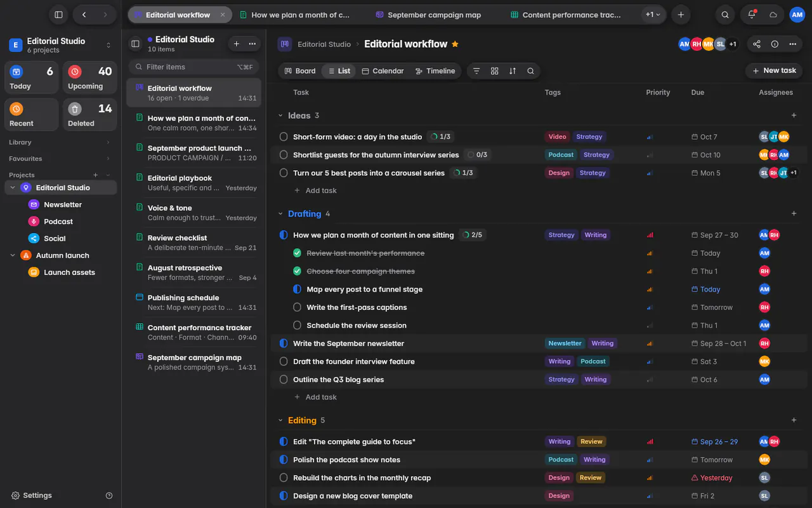Open the grouping grid icon
Image resolution: width=812 pixels, height=508 pixels.
tap(495, 71)
